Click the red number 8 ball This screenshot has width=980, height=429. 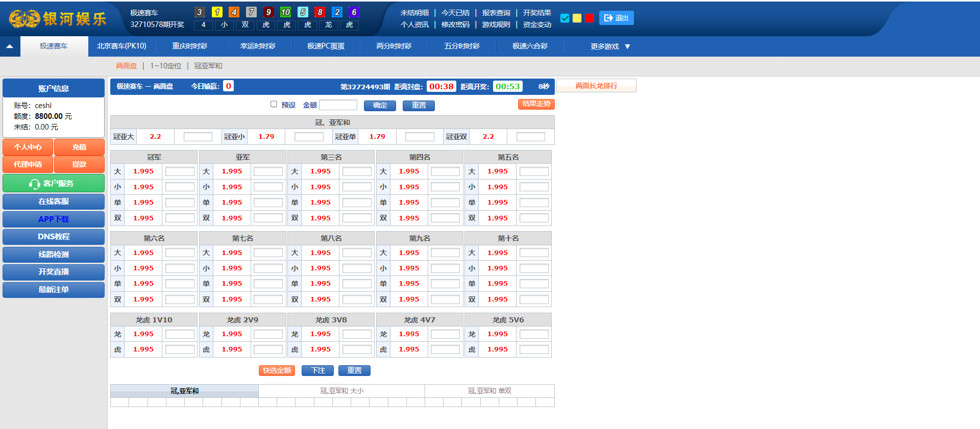(320, 12)
